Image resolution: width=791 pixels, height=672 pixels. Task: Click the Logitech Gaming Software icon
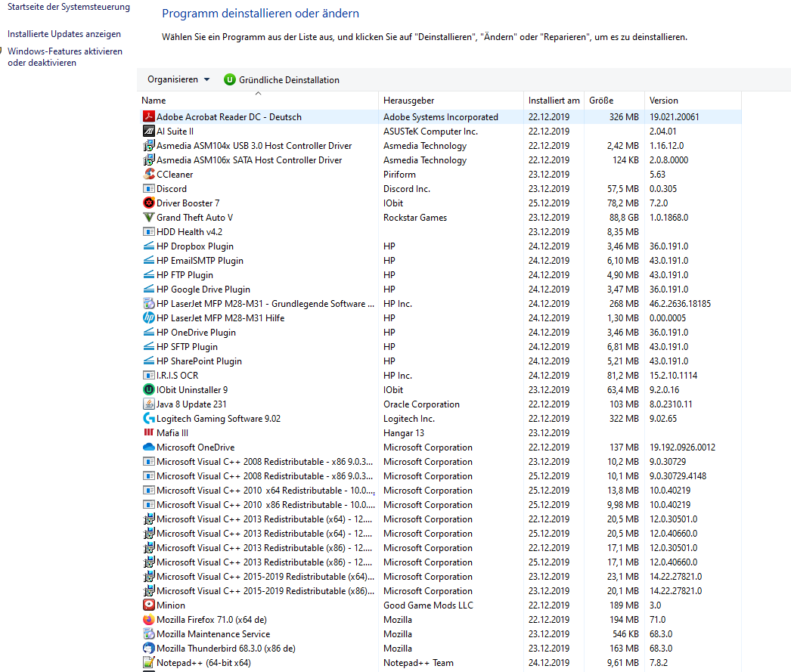coord(148,419)
